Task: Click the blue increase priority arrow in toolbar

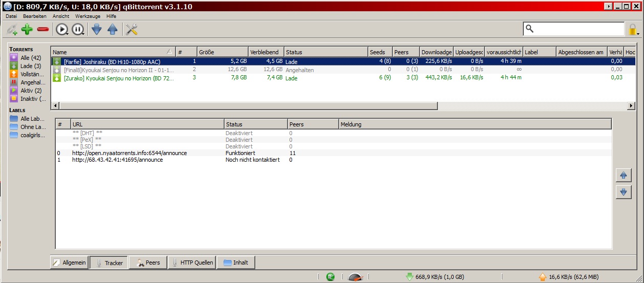Action: click(x=113, y=30)
